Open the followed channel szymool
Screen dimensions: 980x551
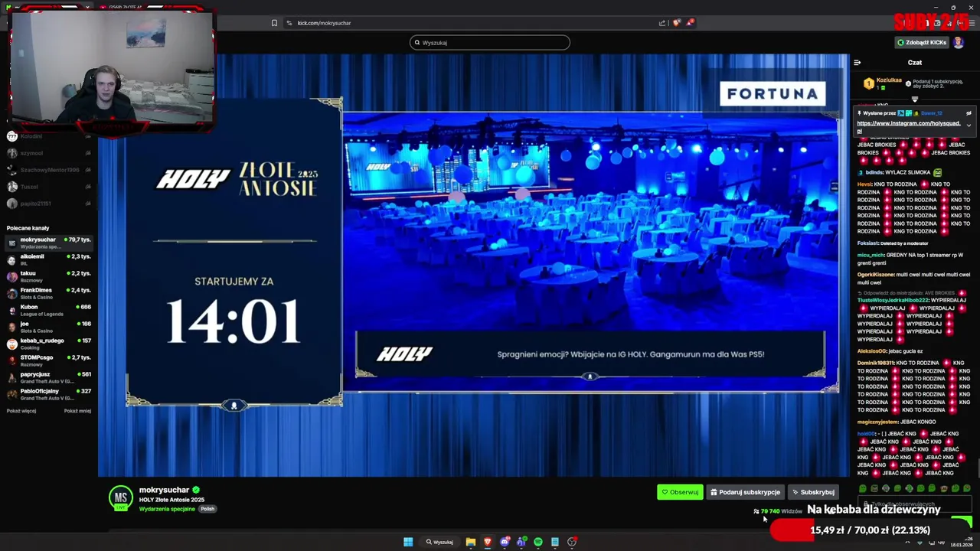[49, 153]
